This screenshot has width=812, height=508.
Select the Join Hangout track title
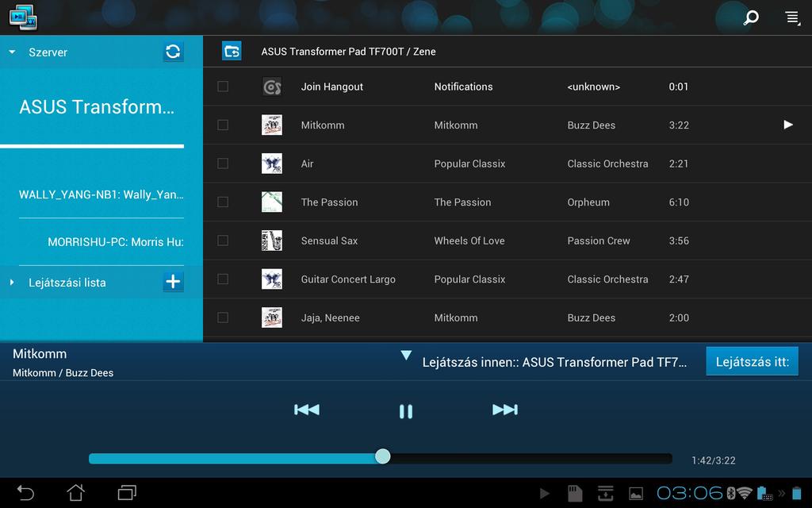332,87
